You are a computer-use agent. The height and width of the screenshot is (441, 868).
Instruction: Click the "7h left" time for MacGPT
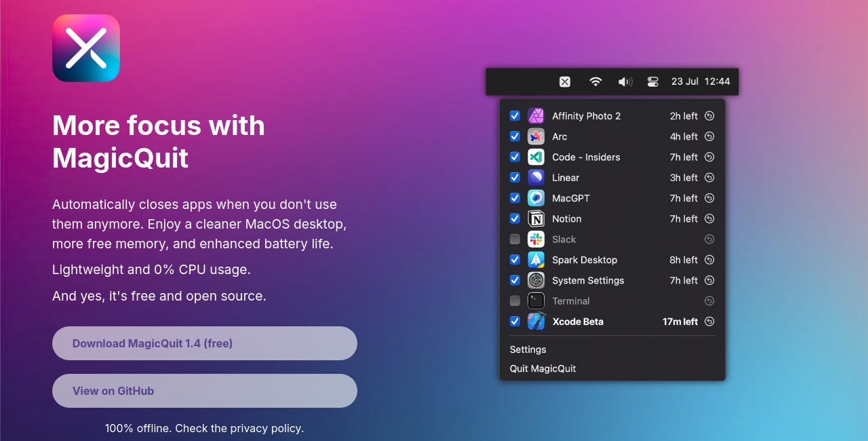pyautogui.click(x=684, y=198)
